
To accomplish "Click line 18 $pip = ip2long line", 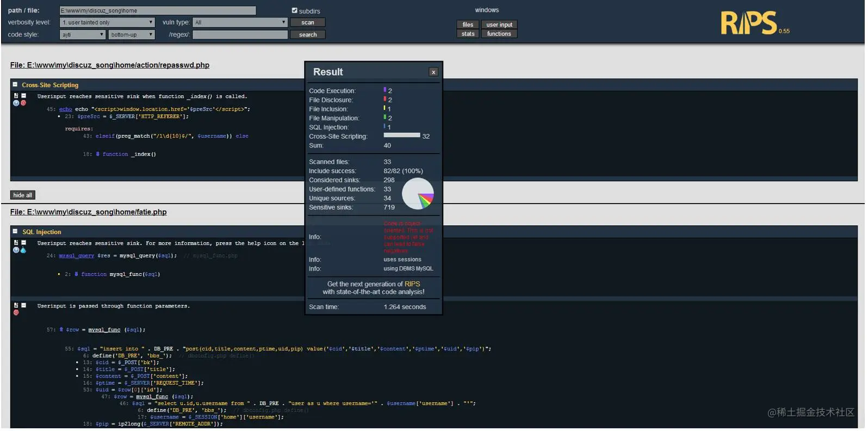I will click(x=153, y=424).
